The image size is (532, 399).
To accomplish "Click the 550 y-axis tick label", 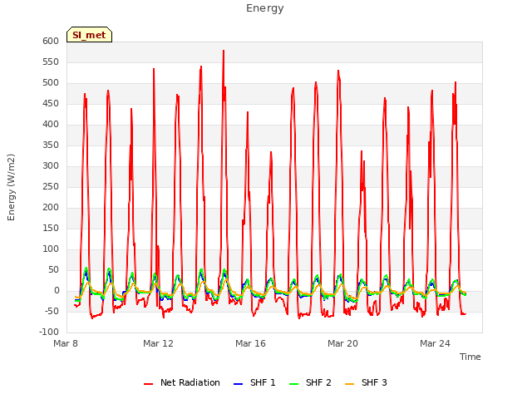I will coord(51,62).
